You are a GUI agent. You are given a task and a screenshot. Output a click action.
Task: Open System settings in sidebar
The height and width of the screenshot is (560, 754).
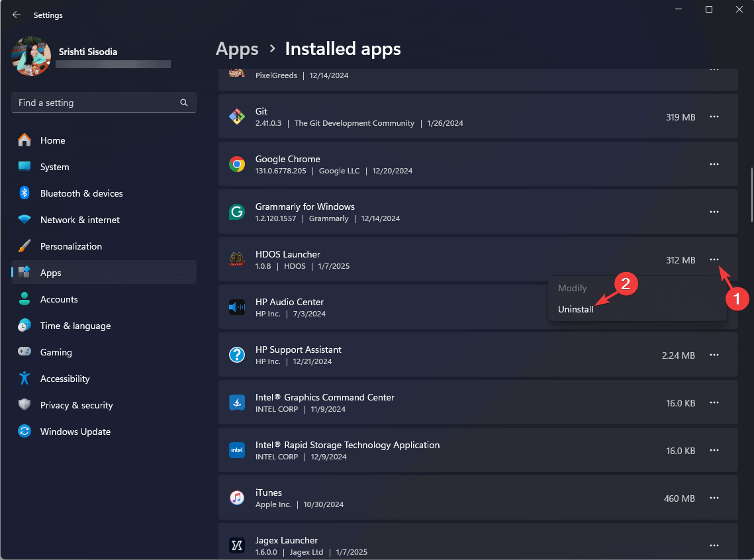point(104,167)
